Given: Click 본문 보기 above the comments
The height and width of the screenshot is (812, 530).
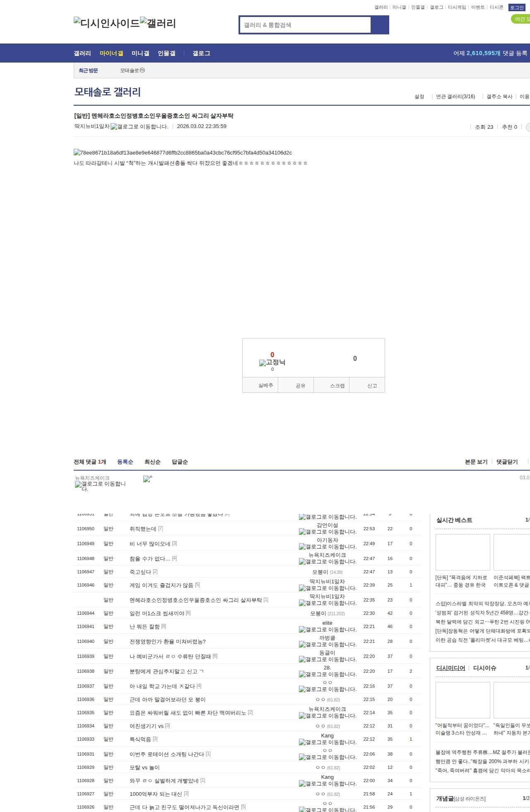Looking at the screenshot, I should pyautogui.click(x=476, y=462).
